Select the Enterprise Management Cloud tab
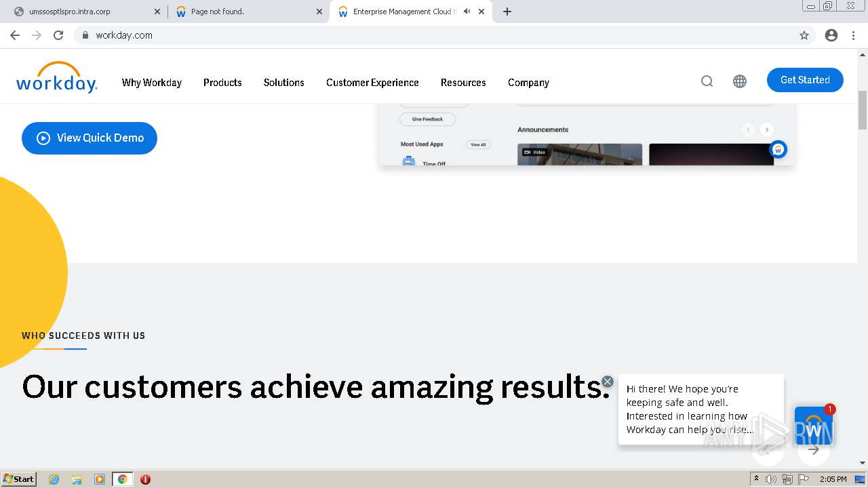Screen dimensions: 868x488 (404, 12)
